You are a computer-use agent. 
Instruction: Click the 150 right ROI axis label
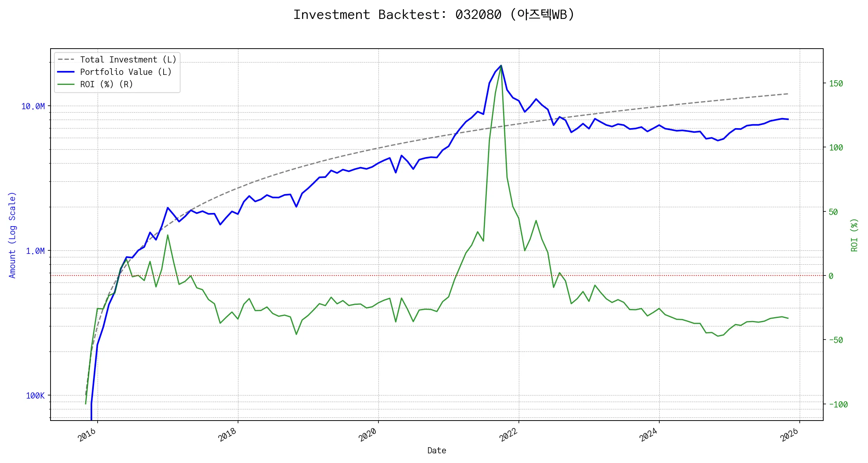coord(836,84)
